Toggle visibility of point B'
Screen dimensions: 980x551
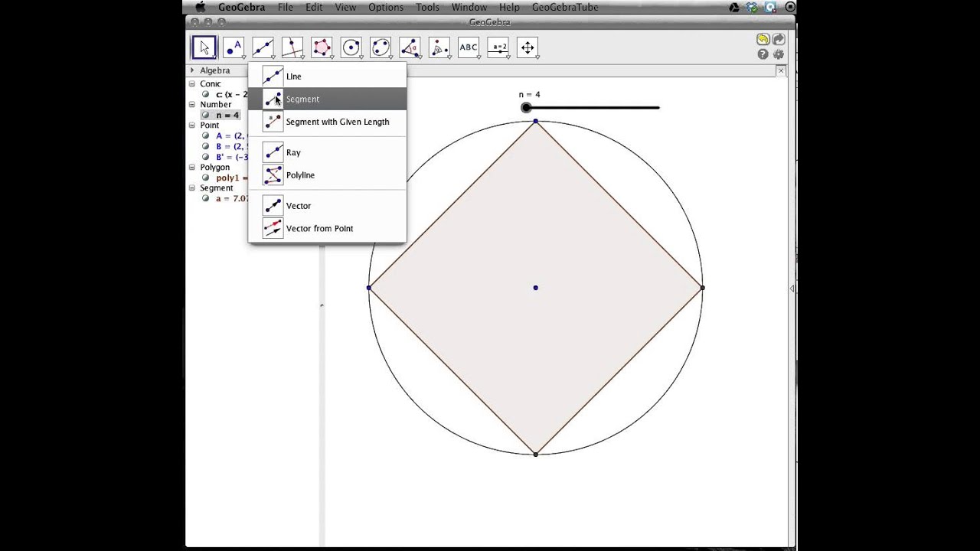[205, 157]
